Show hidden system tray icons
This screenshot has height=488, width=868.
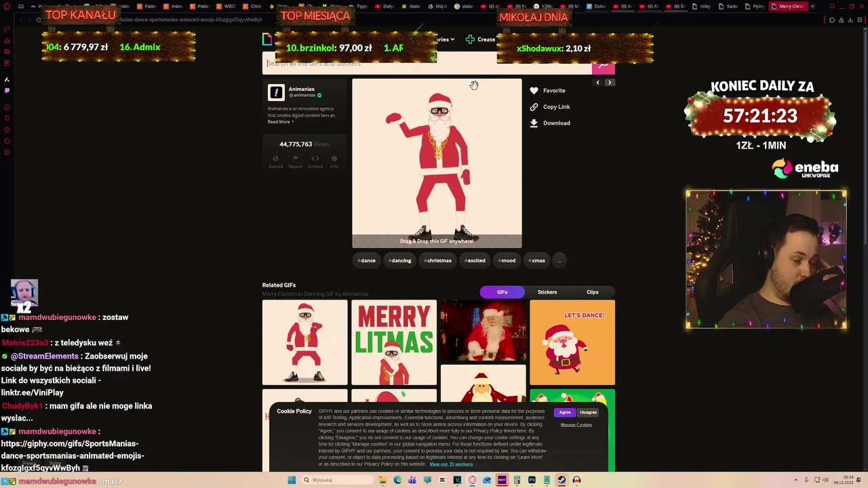tap(796, 480)
